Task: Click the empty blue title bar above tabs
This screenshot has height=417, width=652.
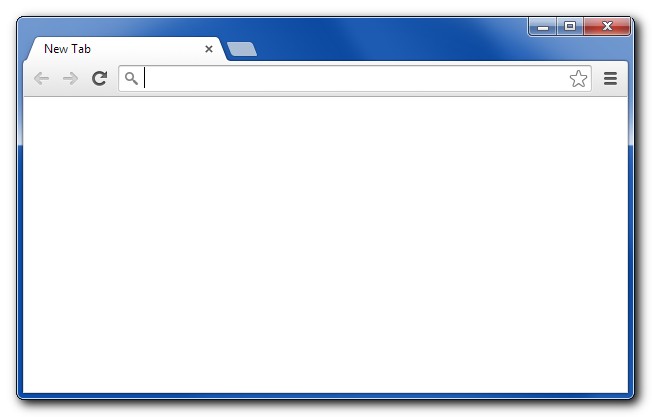Action: [x=374, y=26]
